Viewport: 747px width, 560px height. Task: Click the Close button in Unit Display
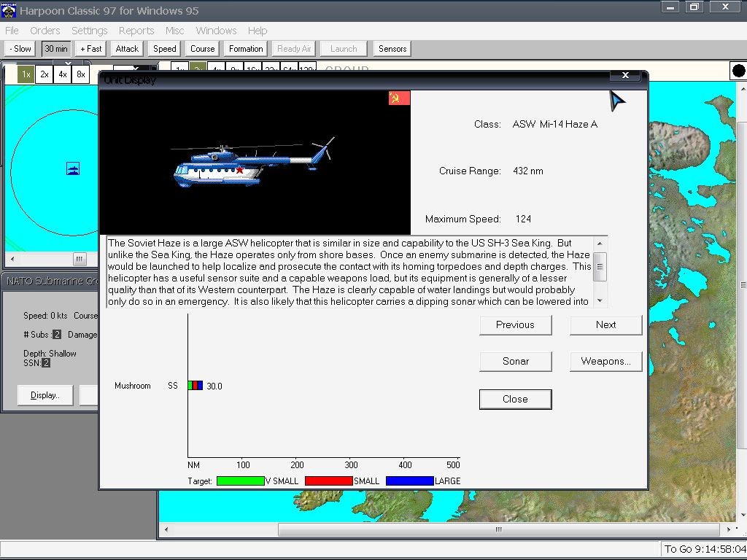tap(516, 399)
